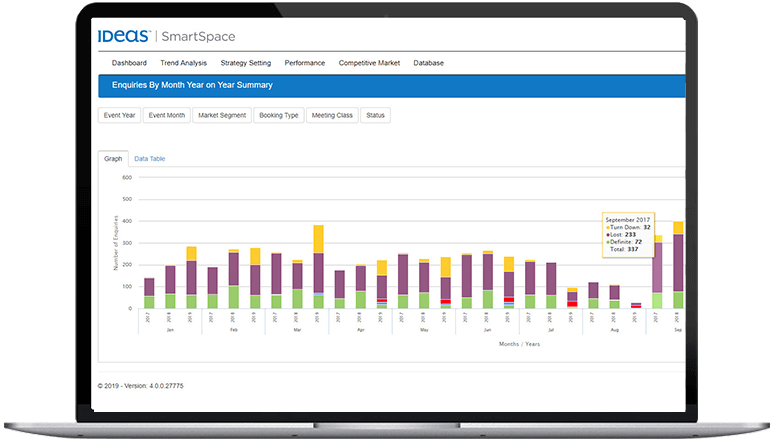Open the Trend Analysis menu
The image size is (775, 441).
[183, 63]
